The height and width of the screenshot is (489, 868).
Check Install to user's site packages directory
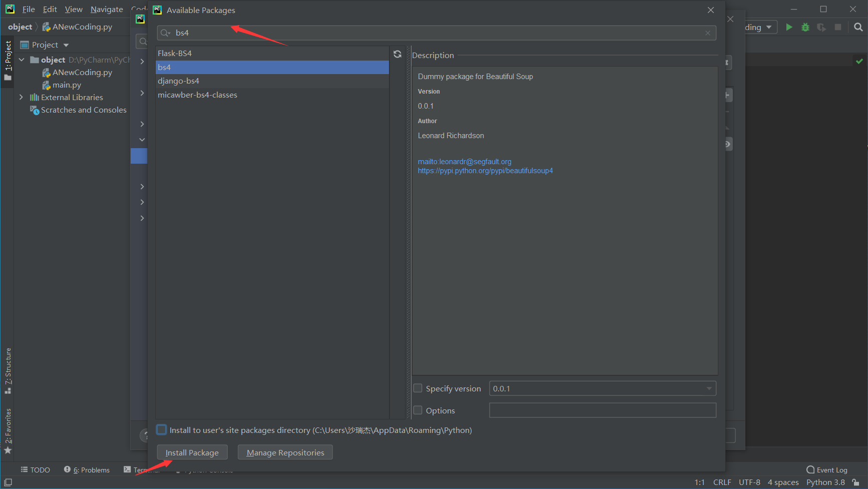tap(162, 430)
